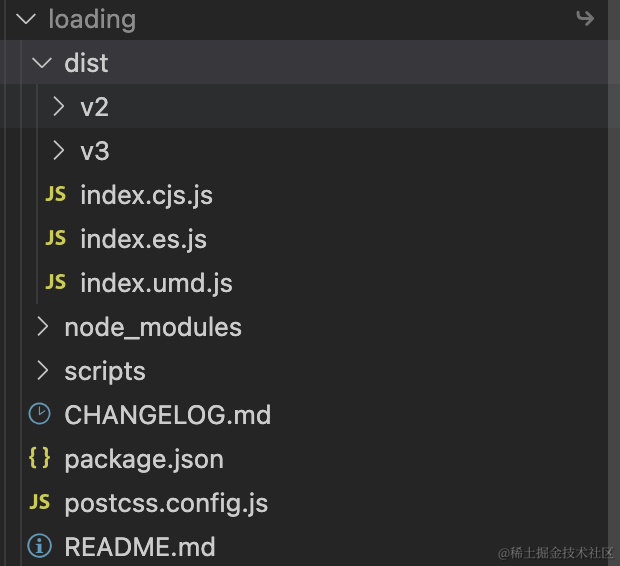This screenshot has height=566, width=620.
Task: Click the JS icon beside postcss.config.js
Action: [x=40, y=502]
